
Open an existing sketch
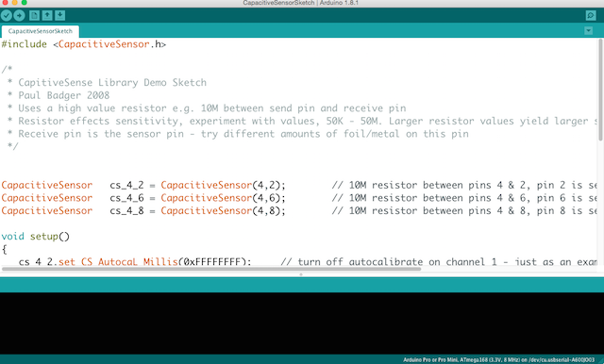click(x=47, y=15)
